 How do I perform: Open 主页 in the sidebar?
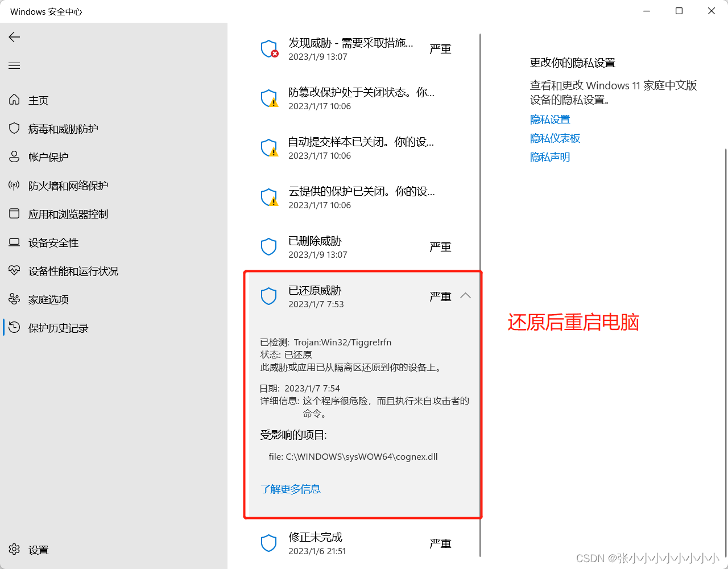[x=39, y=100]
